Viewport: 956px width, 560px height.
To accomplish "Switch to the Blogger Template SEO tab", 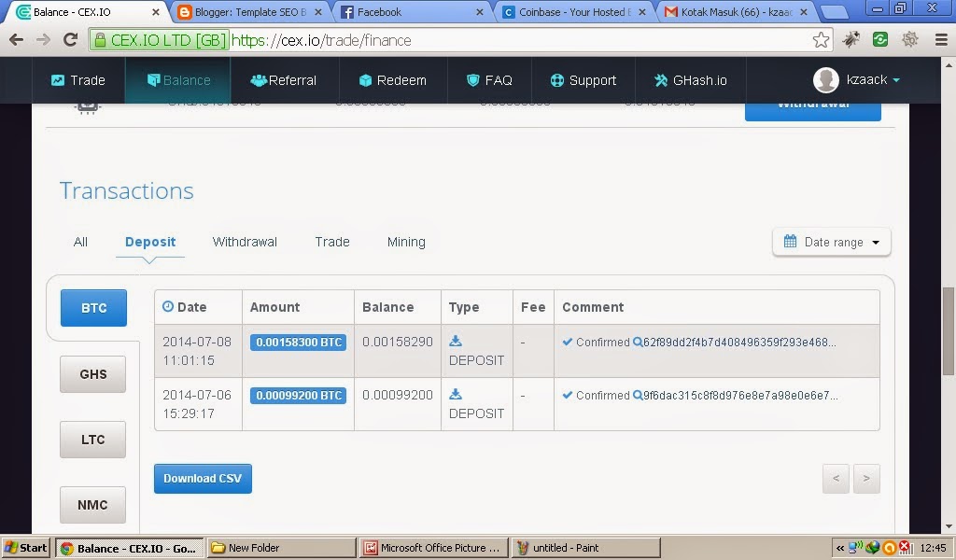I will [x=248, y=11].
